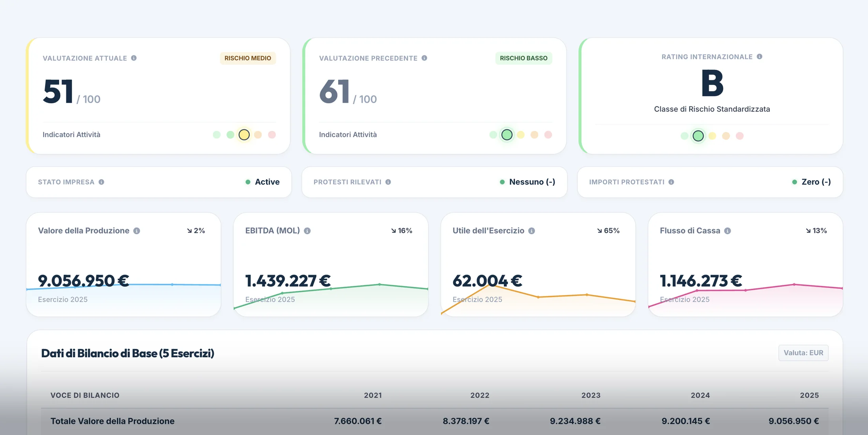Click the 8.378.197 € cell
The width and height of the screenshot is (868, 435).
point(466,421)
